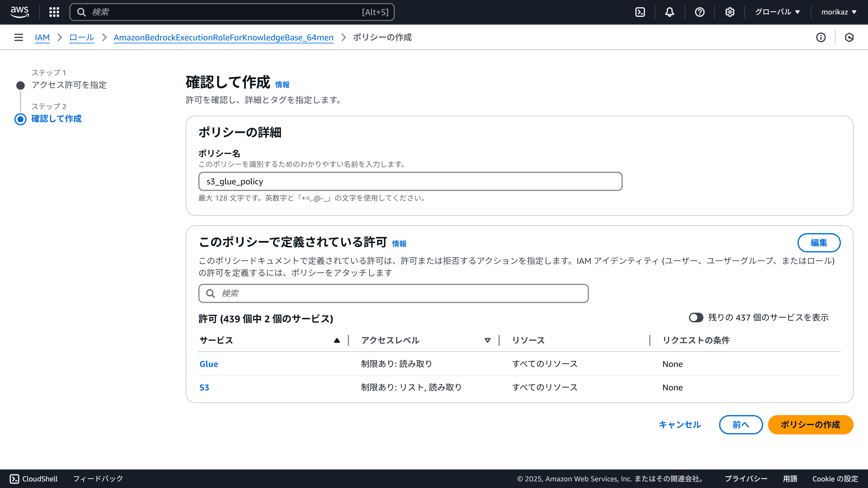868x488 pixels.
Task: Open the info panel circle icon
Action: 821,37
